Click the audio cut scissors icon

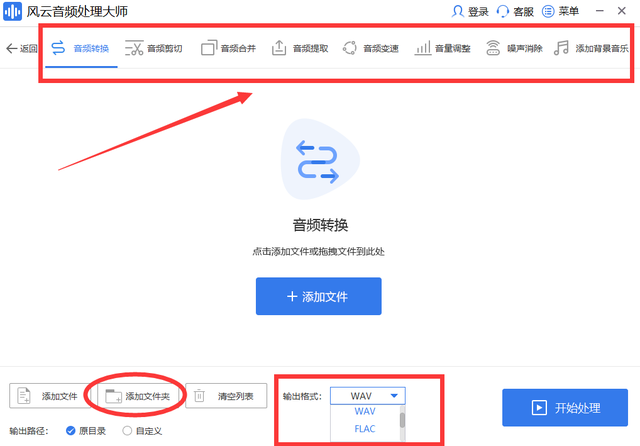(134, 48)
